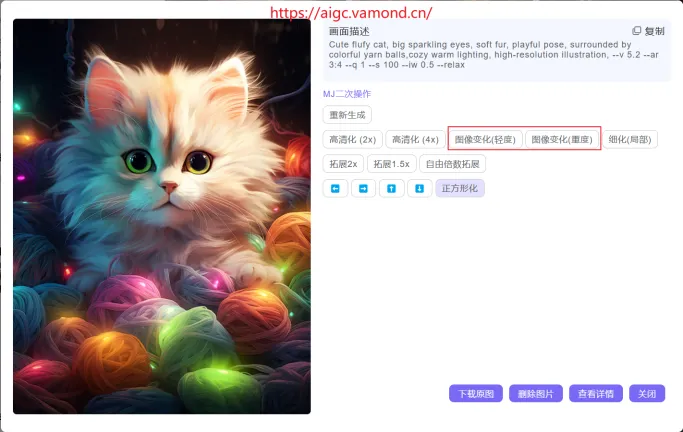The height and width of the screenshot is (432, 683).
Task: Click the 关闭 button
Action: pyautogui.click(x=647, y=394)
